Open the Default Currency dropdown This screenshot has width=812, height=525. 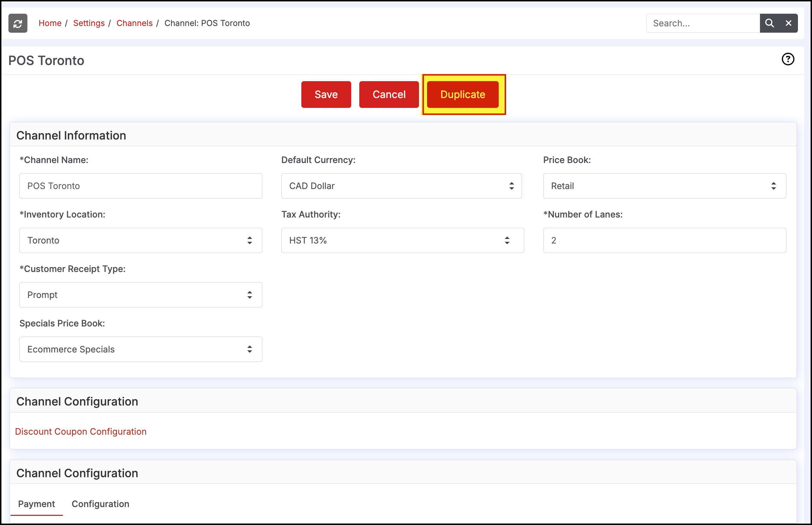(401, 186)
